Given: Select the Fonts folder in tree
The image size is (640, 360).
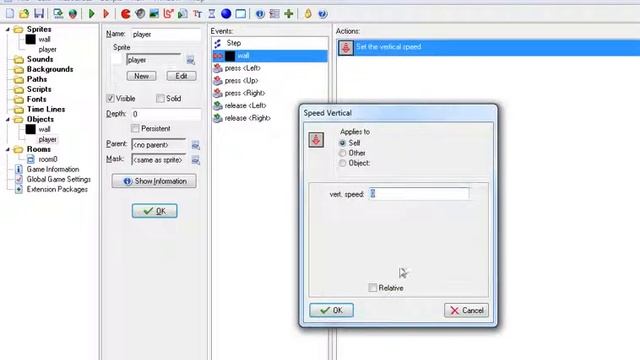Looking at the screenshot, I should [36, 99].
